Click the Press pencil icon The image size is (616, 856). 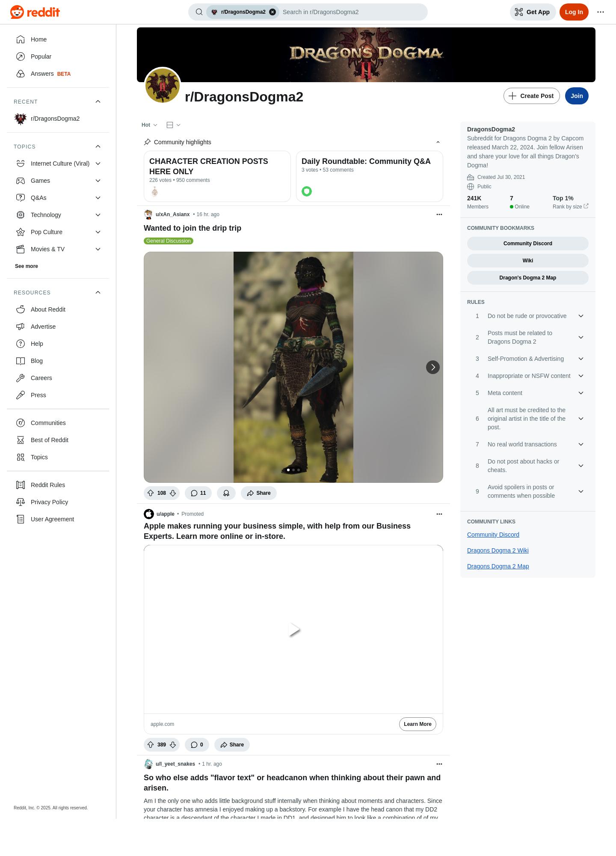21,395
